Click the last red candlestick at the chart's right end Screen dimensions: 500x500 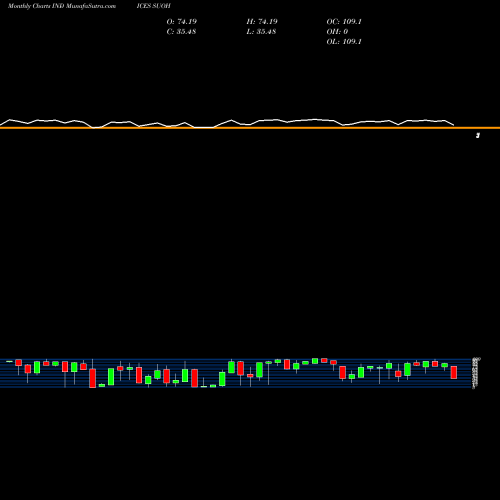(454, 372)
